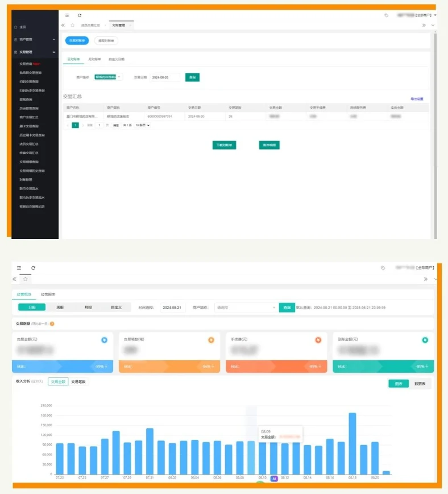The width and height of the screenshot is (448, 494).
Task: Switch to the 经营报表 tab
Action: [48, 294]
